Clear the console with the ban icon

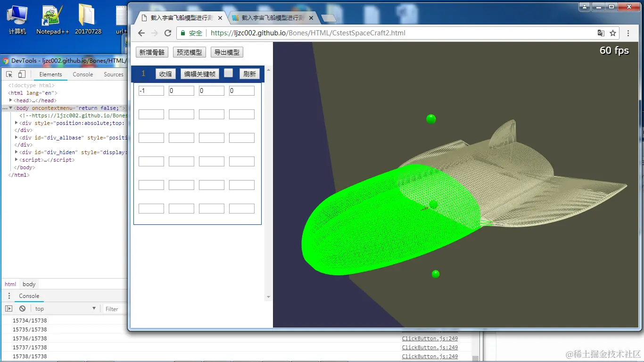click(x=22, y=309)
